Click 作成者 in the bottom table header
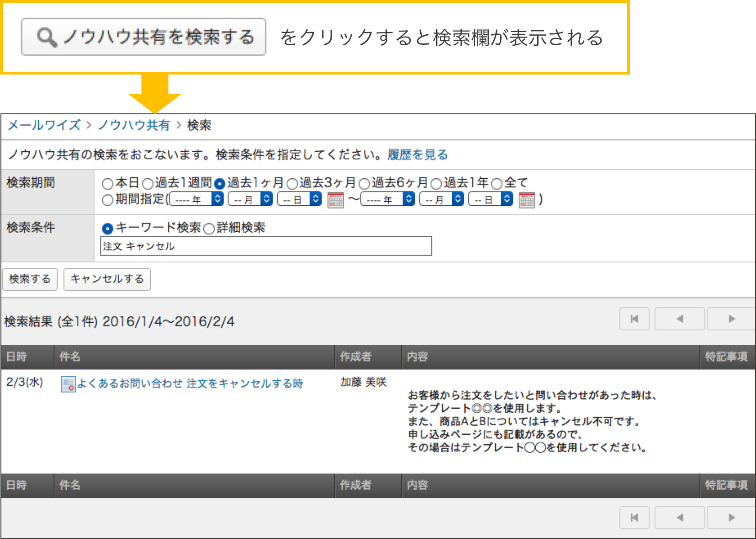 tap(368, 486)
